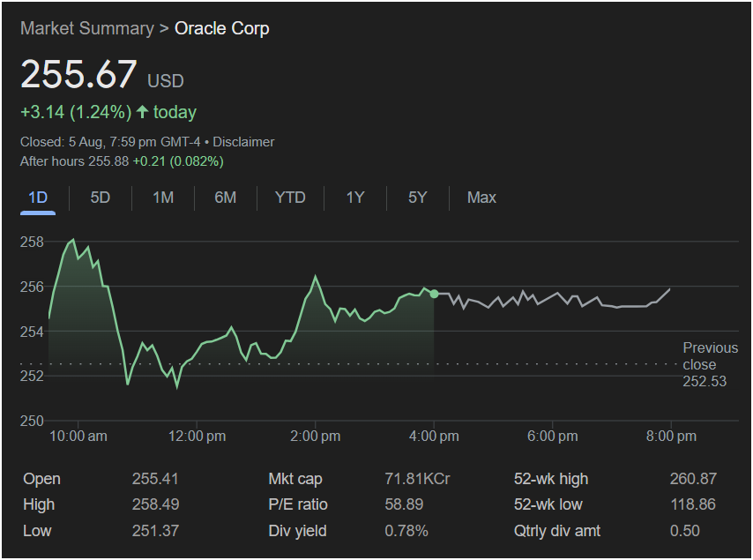The width and height of the screenshot is (753, 560).
Task: Click the 6:00 pm axis label
Action: tap(553, 436)
